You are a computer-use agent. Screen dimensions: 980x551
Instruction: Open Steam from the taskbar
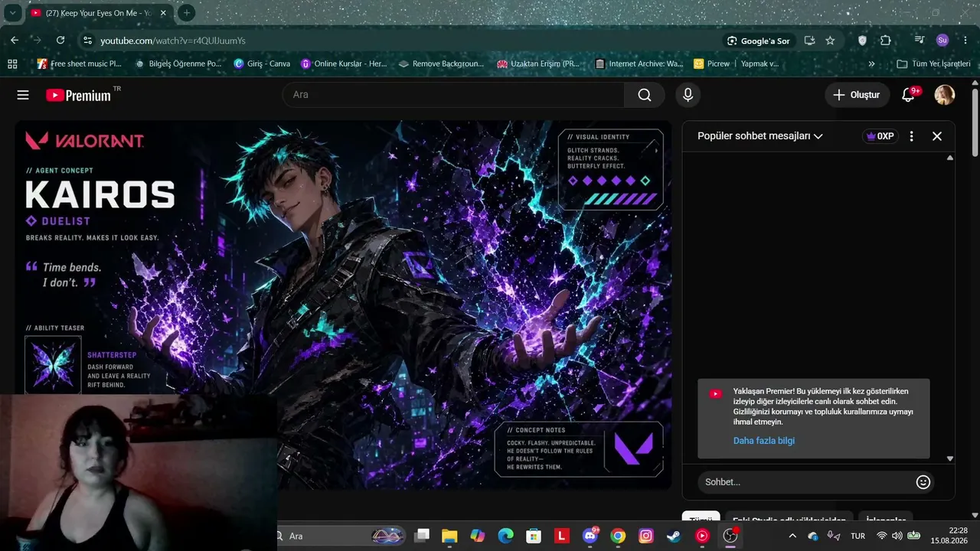click(x=674, y=536)
